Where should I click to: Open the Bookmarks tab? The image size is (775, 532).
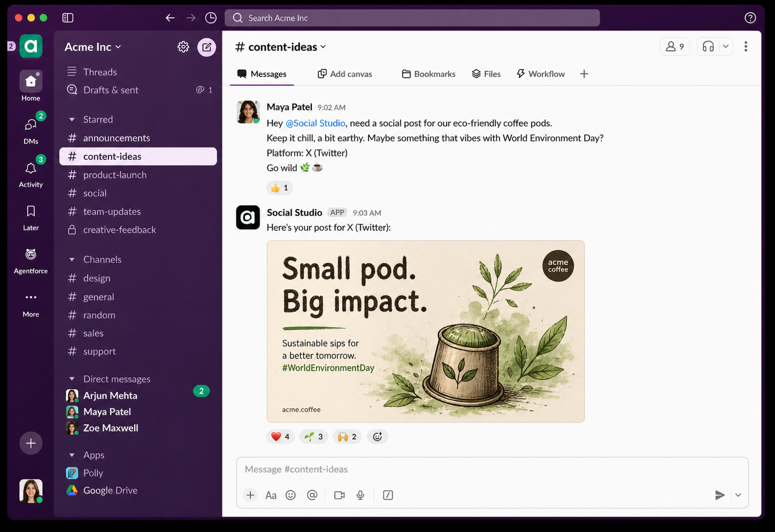(429, 74)
